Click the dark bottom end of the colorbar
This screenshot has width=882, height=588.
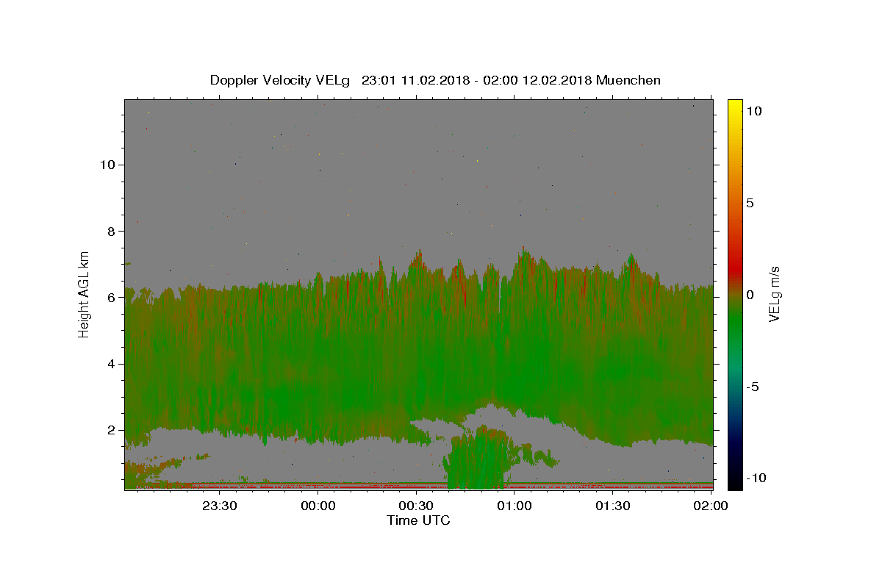734,481
